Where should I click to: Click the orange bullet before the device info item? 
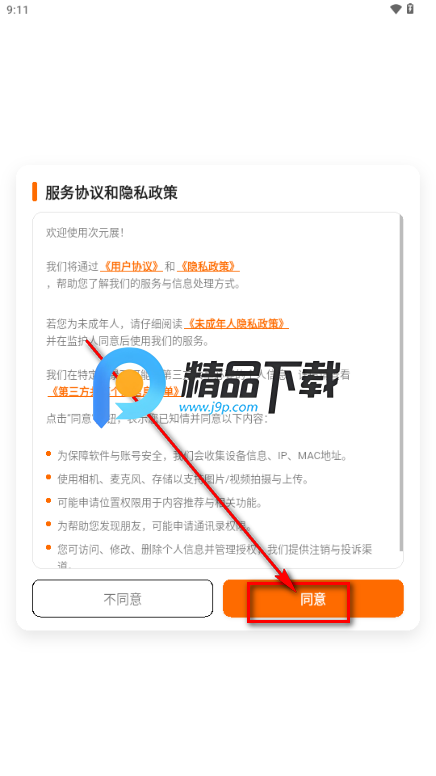coord(48,453)
